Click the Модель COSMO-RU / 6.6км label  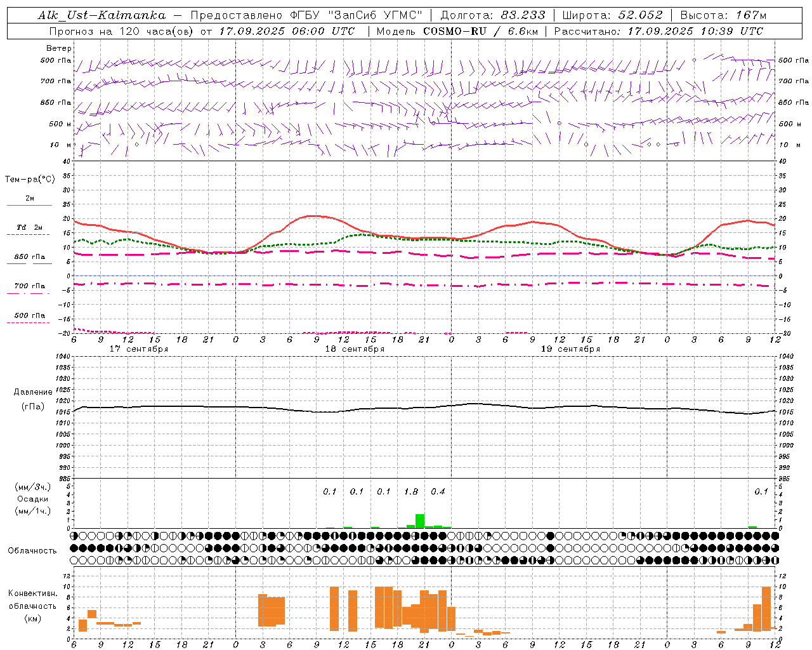pyautogui.click(x=457, y=31)
